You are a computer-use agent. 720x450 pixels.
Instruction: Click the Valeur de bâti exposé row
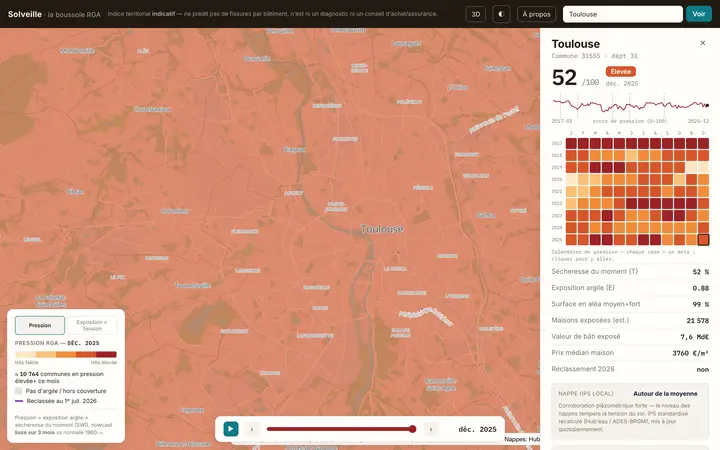point(630,337)
